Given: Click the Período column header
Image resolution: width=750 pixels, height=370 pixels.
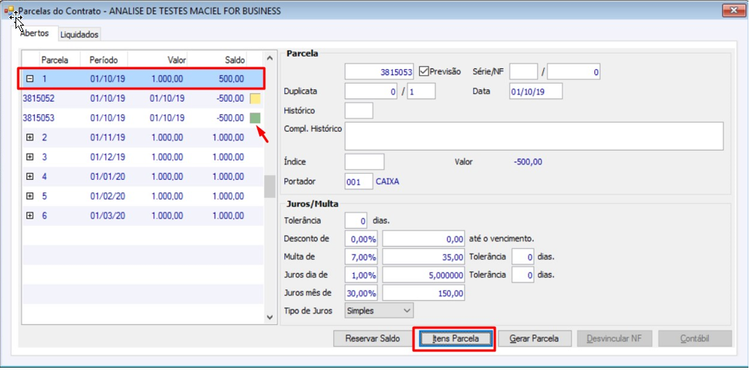Looking at the screenshot, I should point(103,60).
